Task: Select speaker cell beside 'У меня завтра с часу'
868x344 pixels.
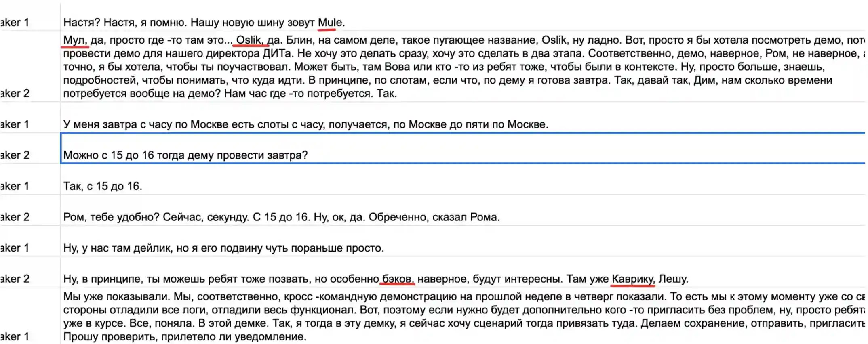Action: pyautogui.click(x=30, y=117)
